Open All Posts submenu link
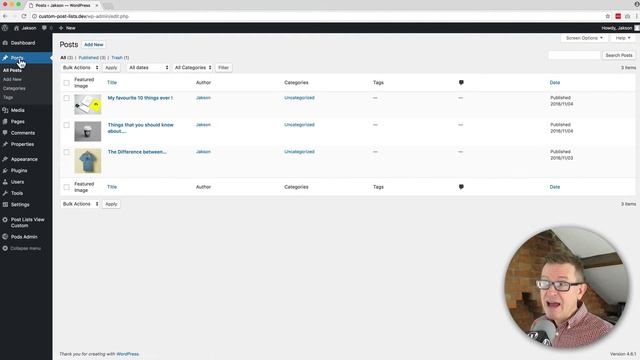The height and width of the screenshot is (360, 640). pos(12,71)
